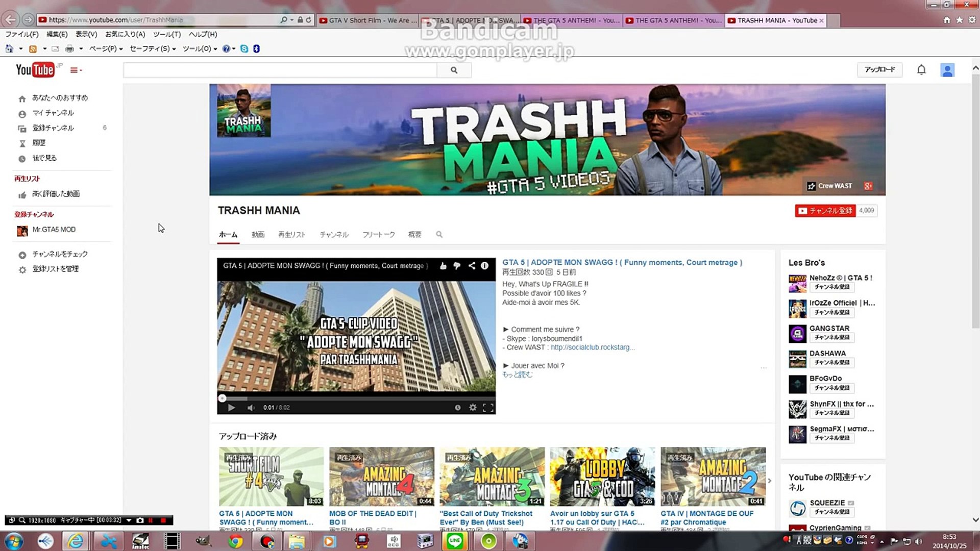Share the featured video
Viewport: 980px width, 551px height.
[x=472, y=266]
